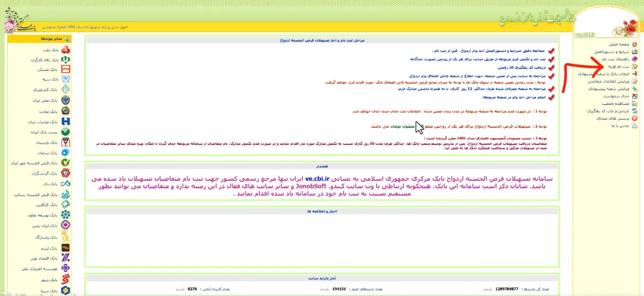This screenshot has height=296, width=644.
Task: Open the Bank Mellat icon link
Action: [x=66, y=49]
